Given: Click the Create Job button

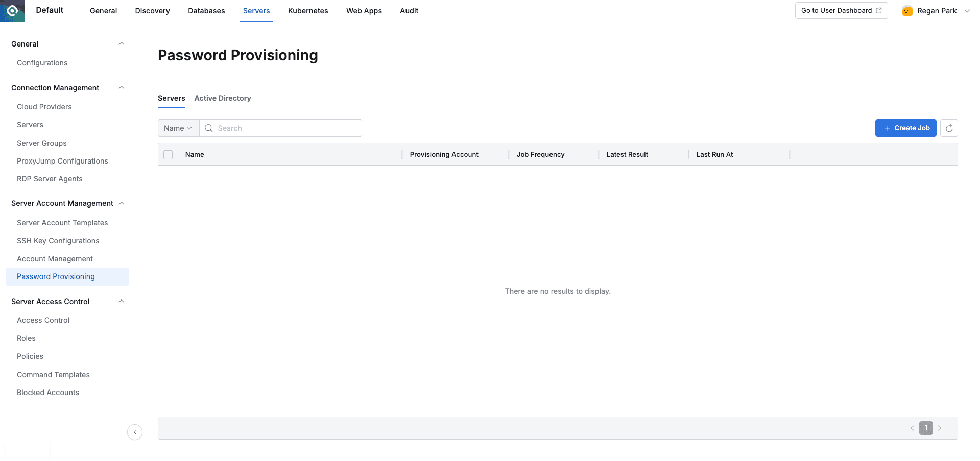Looking at the screenshot, I should [x=905, y=128].
